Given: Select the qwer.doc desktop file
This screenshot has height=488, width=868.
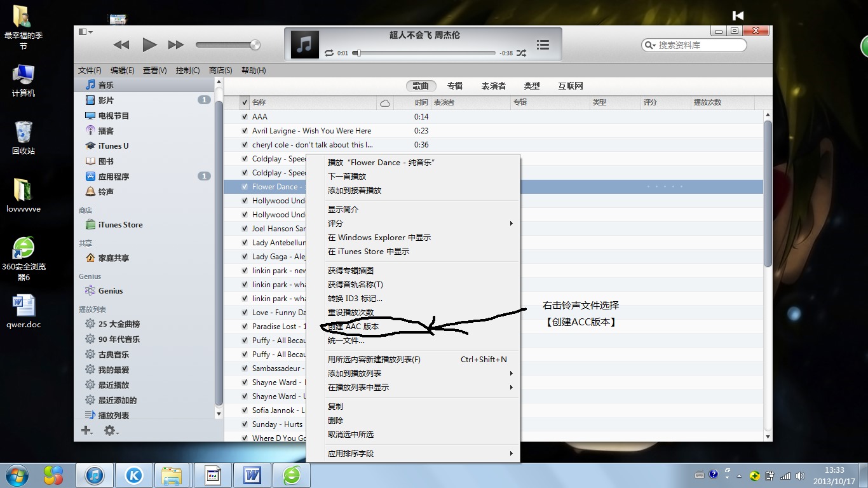Looking at the screenshot, I should pos(24,311).
